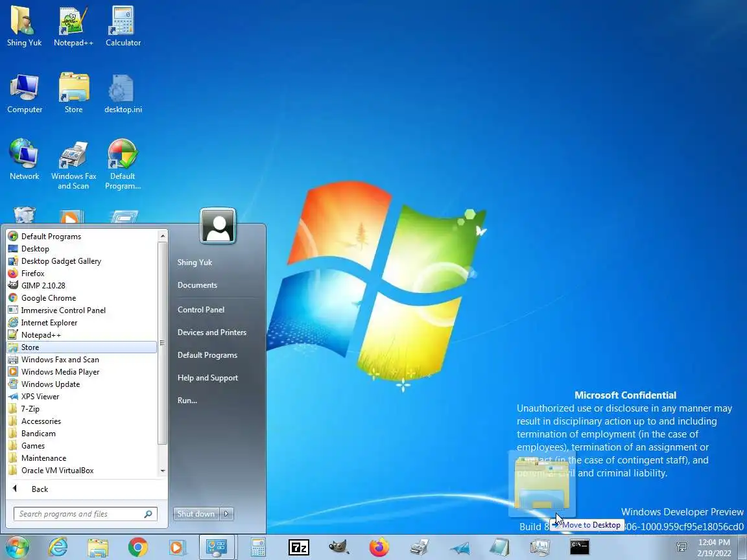Launch Firefox from the taskbar
The width and height of the screenshot is (747, 560).
click(x=379, y=547)
